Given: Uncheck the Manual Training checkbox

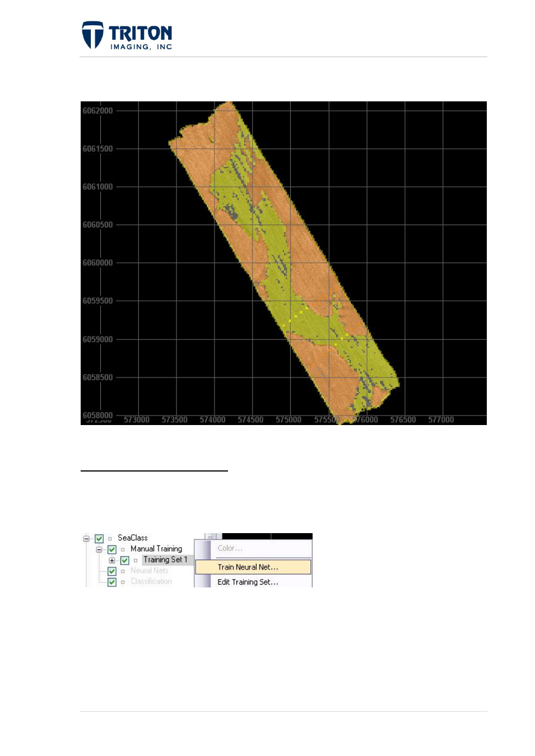Looking at the screenshot, I should (112, 549).
